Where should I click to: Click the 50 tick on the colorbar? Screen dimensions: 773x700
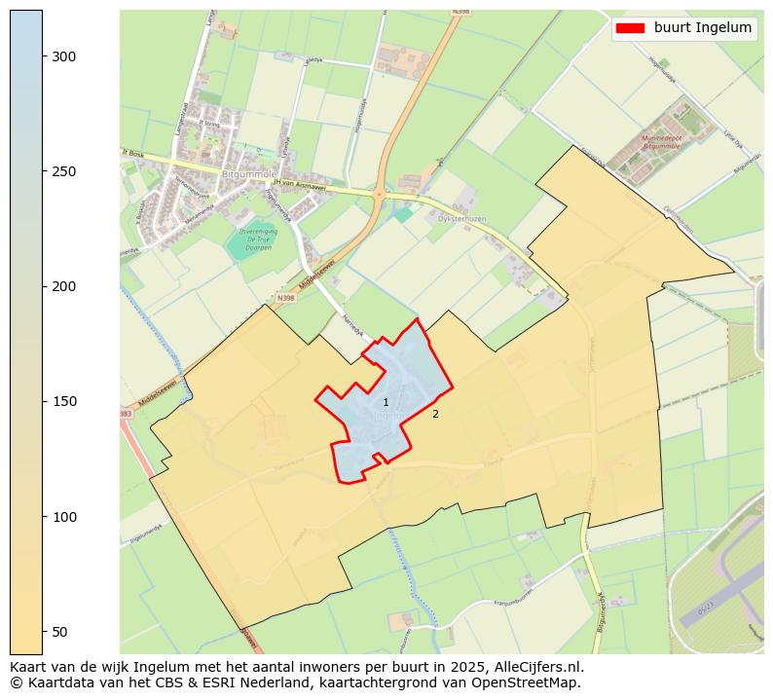pyautogui.click(x=60, y=631)
